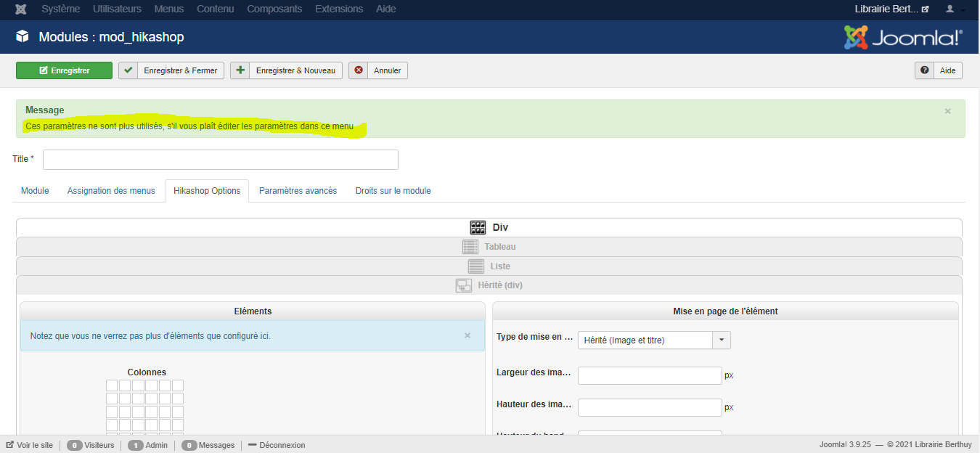Viewport: 980px width, 453px height.
Task: Click top-left cell of Colonnes grid
Action: pyautogui.click(x=112, y=385)
